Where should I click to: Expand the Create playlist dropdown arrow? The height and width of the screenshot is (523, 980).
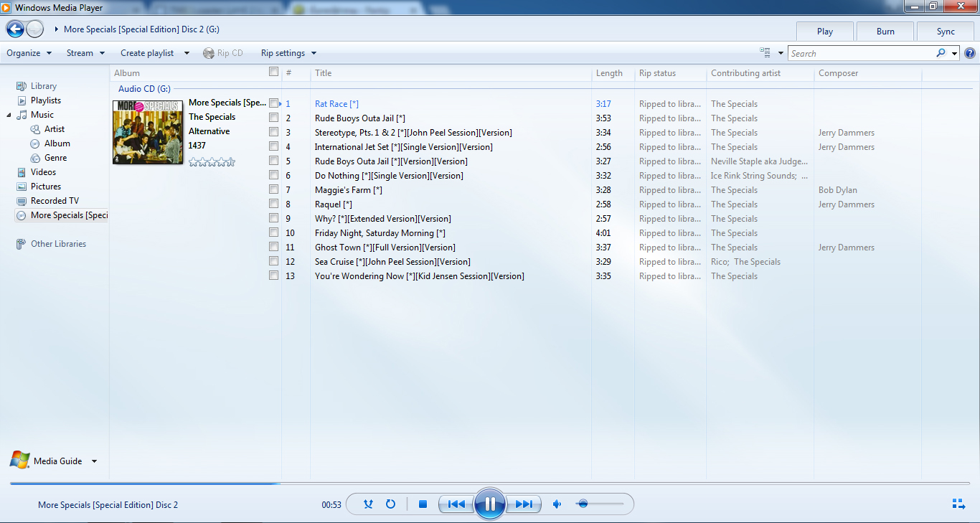point(187,53)
